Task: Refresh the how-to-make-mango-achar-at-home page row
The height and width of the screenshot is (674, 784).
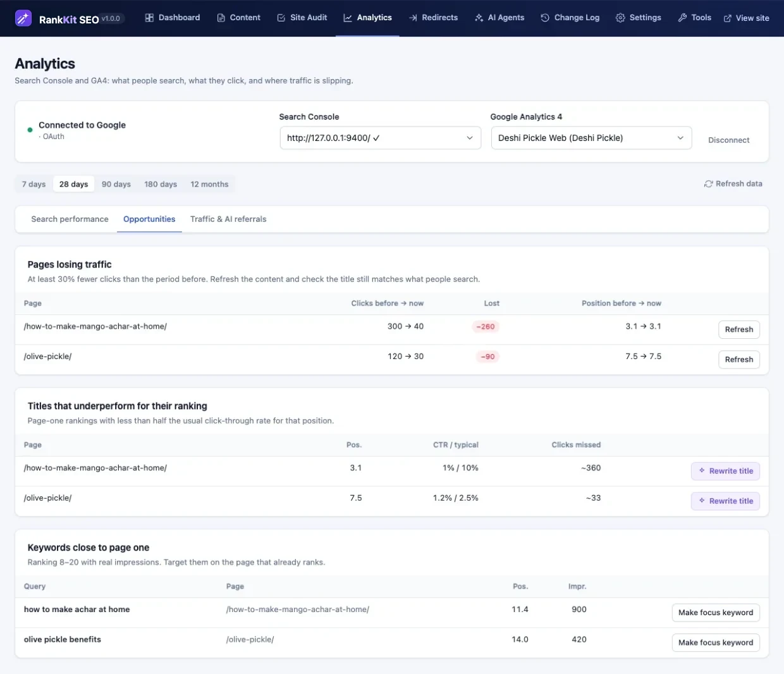Action: [739, 329]
